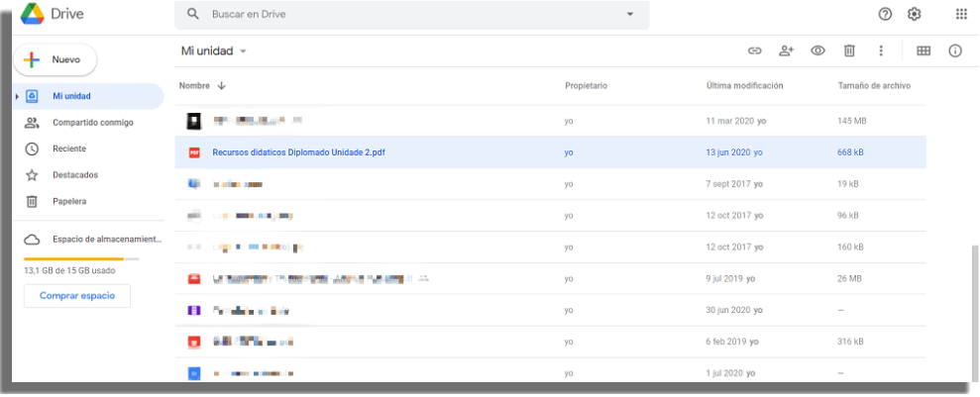
Task: Click the file icon in the 19 kB row
Action: click(194, 183)
